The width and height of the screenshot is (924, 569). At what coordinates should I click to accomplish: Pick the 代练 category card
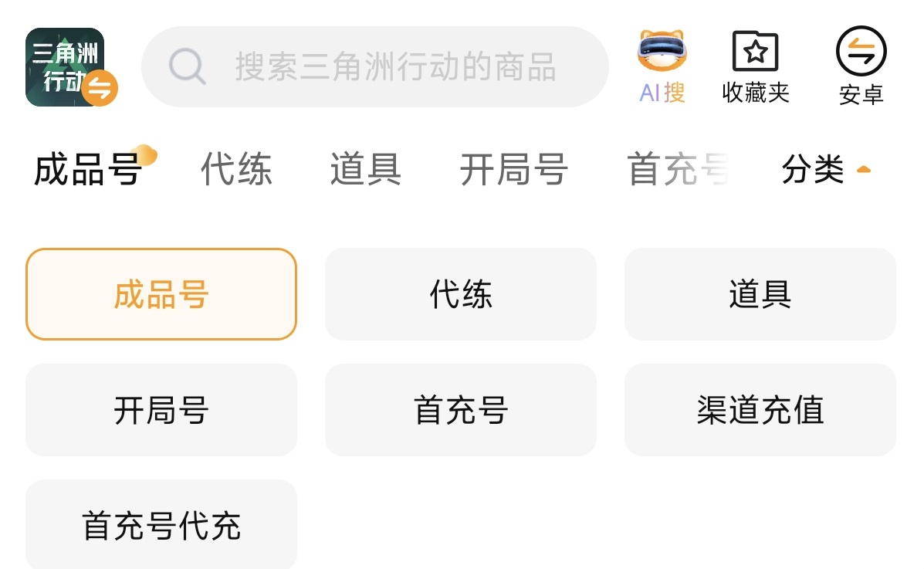click(x=461, y=294)
